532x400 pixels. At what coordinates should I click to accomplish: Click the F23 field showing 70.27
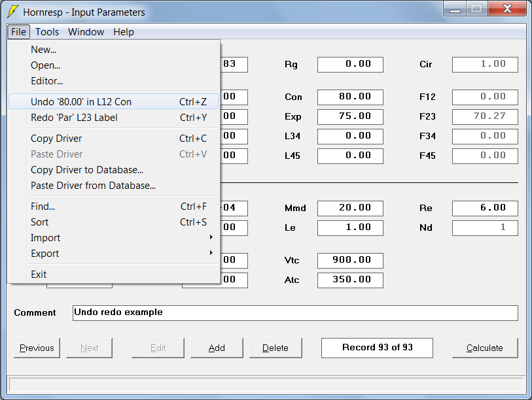(x=485, y=116)
